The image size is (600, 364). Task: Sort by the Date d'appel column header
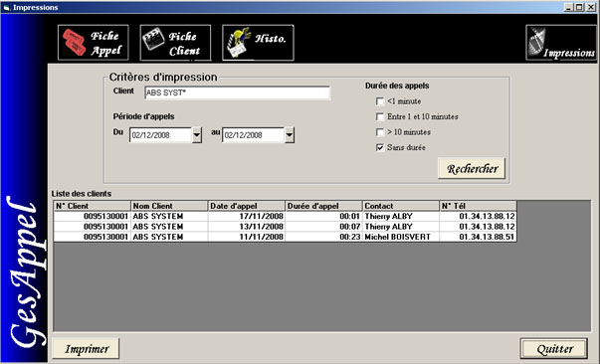(x=247, y=206)
